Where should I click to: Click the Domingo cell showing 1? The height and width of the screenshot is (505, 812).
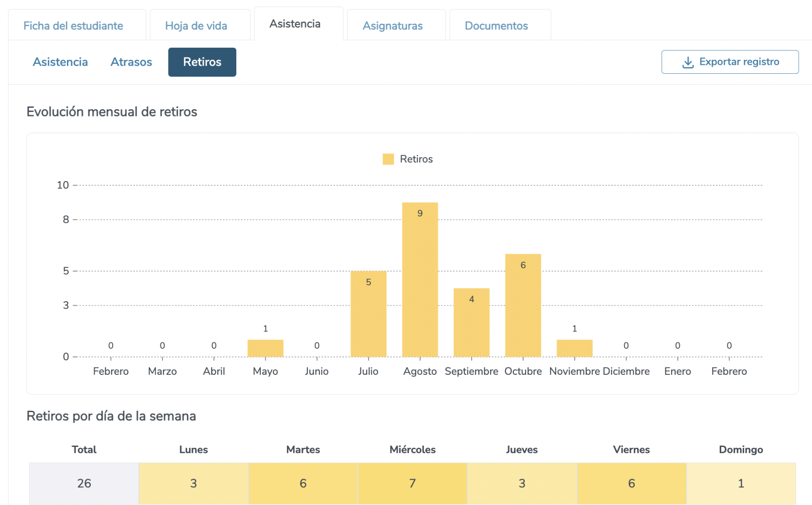coord(741,483)
